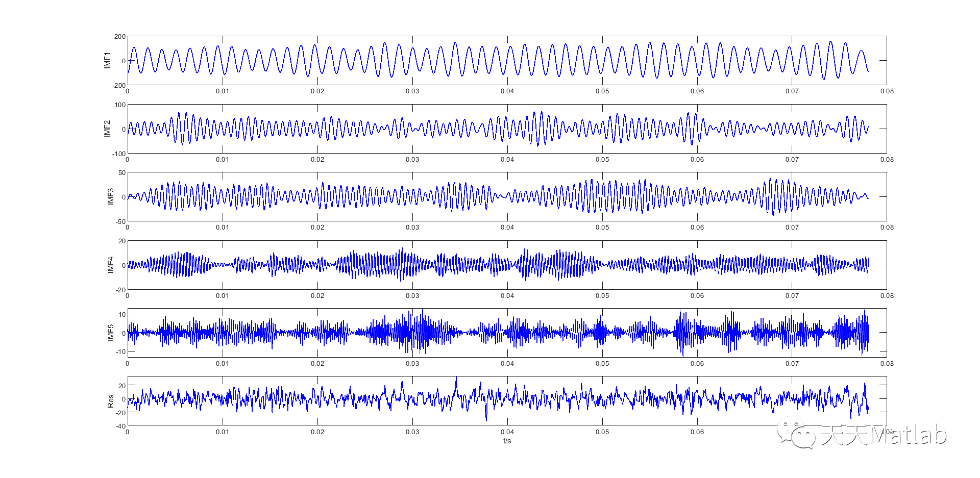Select the -10 tick on IMF5 axis

(120, 351)
